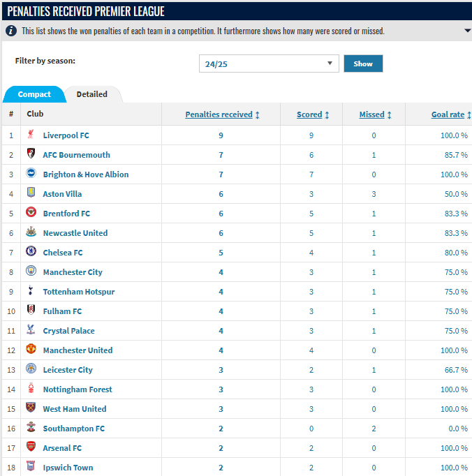Image resolution: width=472 pixels, height=476 pixels.
Task: Click the Crystal Palace crest icon
Action: 31,329
